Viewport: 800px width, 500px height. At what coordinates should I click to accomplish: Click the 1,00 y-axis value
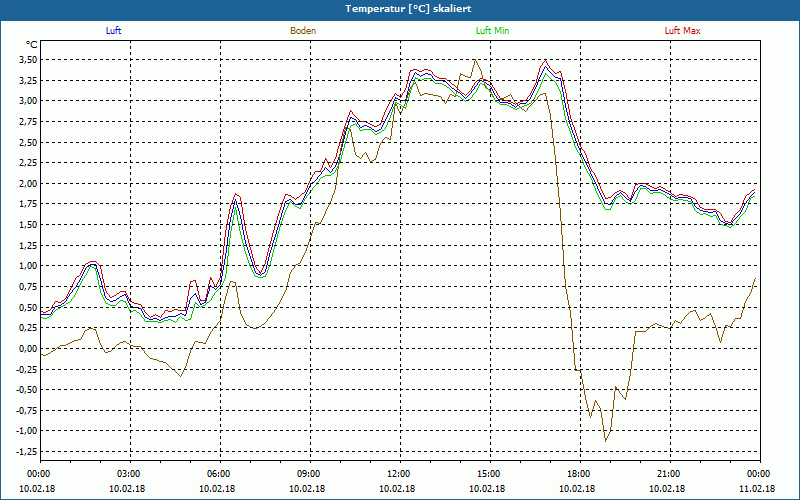[27, 266]
